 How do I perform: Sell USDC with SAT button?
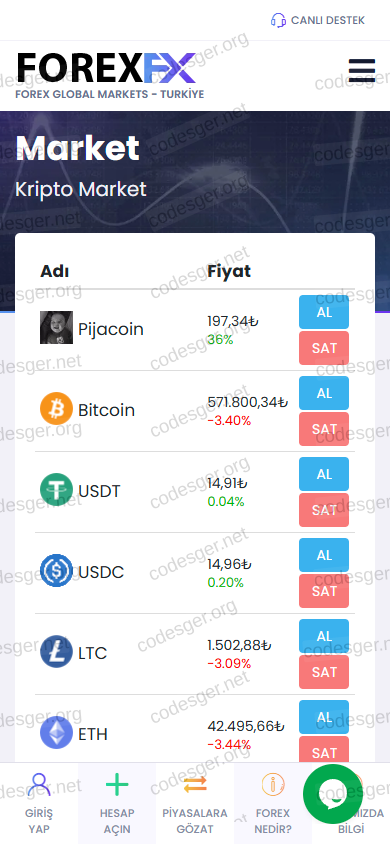pos(324,591)
